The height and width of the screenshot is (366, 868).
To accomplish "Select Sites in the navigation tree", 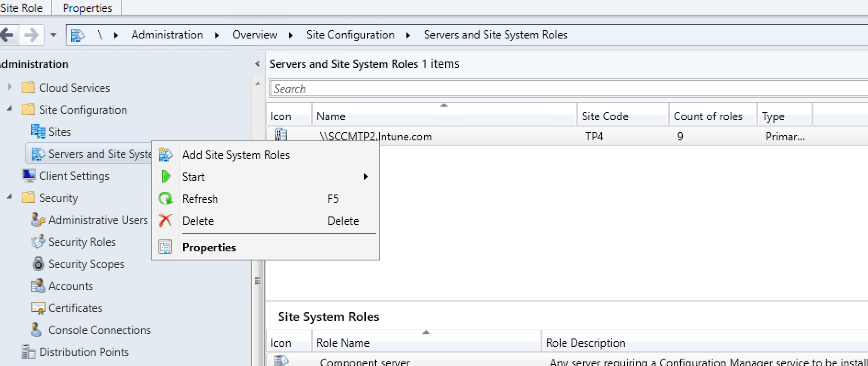I will click(x=60, y=132).
